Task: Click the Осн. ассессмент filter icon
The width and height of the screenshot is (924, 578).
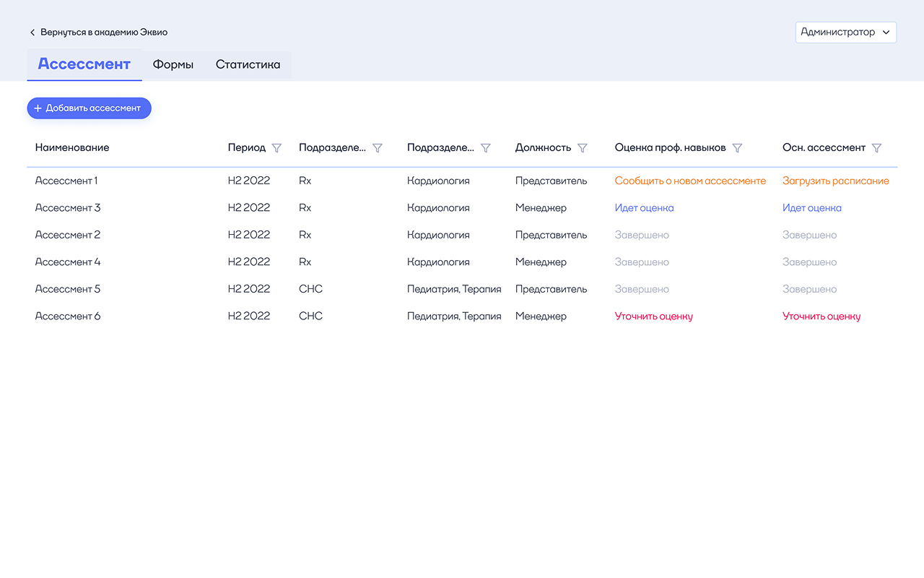Action: click(876, 148)
